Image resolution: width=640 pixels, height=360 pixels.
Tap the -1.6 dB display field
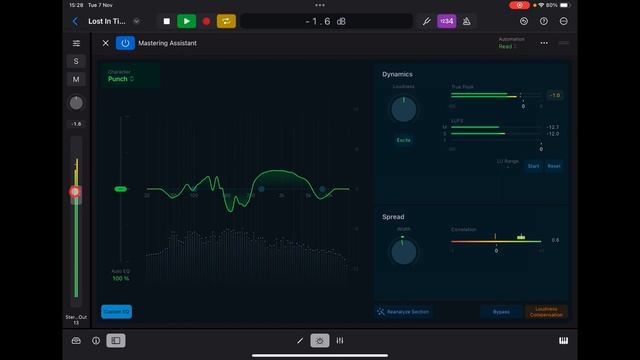326,21
